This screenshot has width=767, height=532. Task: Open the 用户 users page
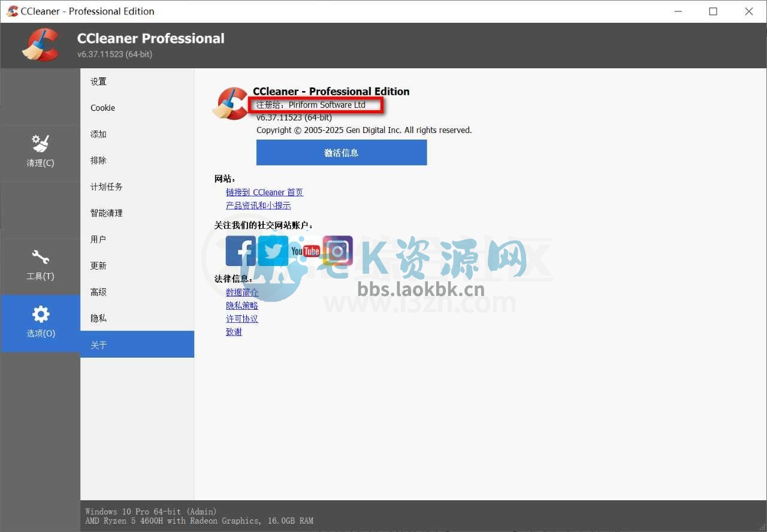click(x=137, y=239)
